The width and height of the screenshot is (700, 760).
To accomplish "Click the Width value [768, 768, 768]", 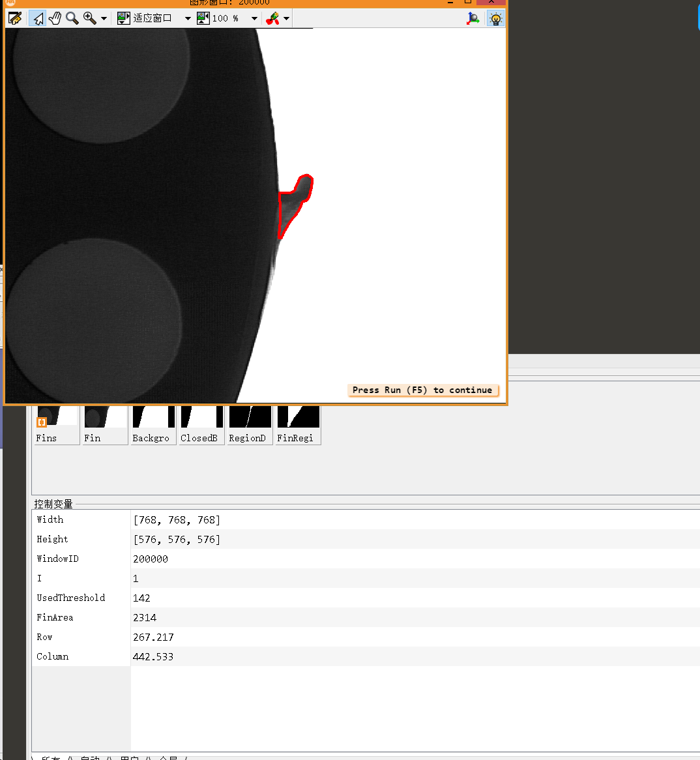I will coord(177,520).
